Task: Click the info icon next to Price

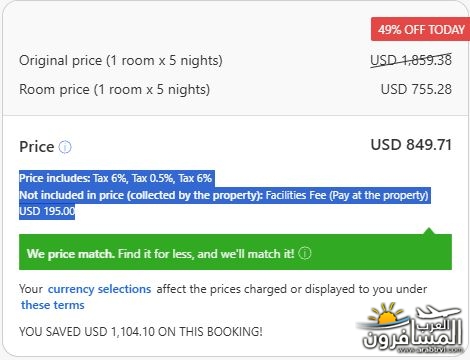Action: (65, 147)
